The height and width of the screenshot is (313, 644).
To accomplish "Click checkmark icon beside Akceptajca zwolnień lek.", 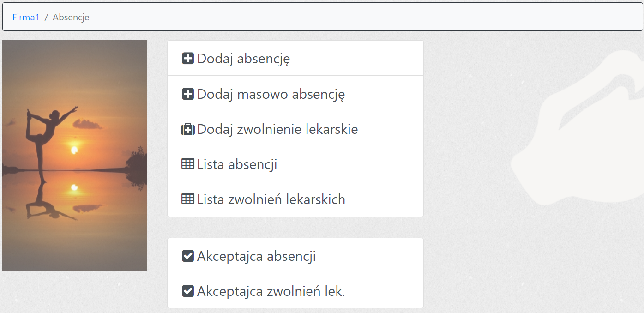I will coord(188,291).
